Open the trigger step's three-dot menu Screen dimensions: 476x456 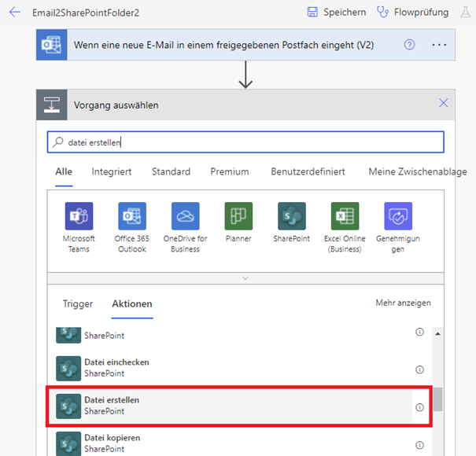tap(439, 45)
